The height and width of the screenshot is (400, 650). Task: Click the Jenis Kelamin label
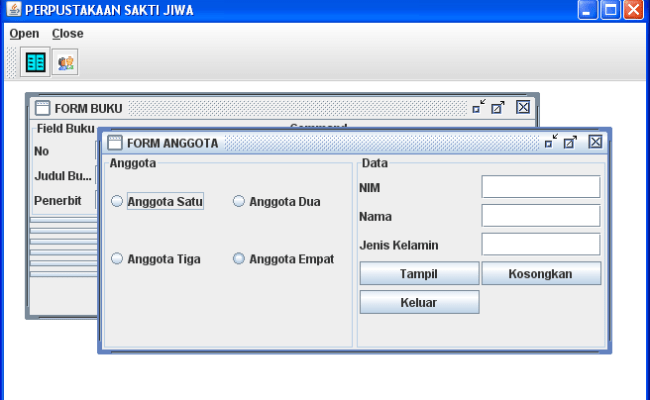(x=399, y=245)
